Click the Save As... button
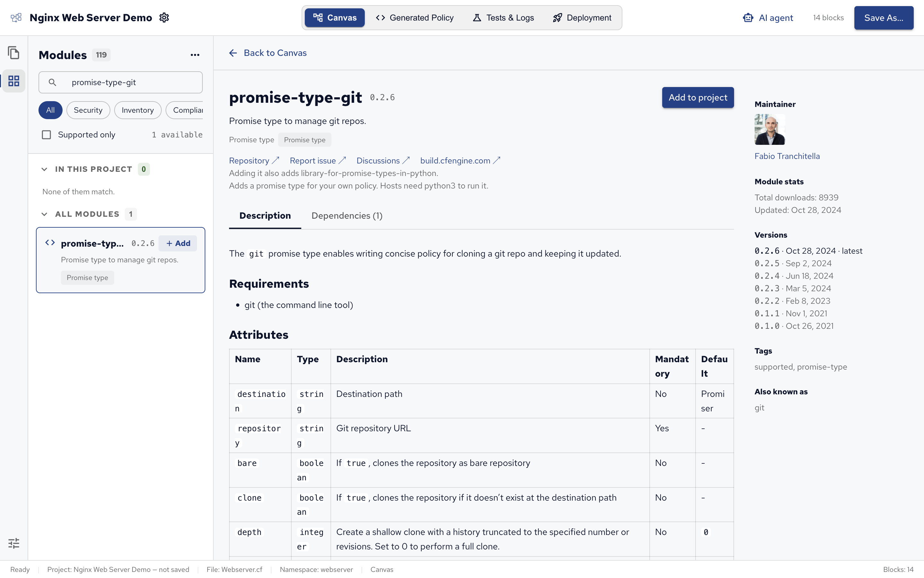Screen dimensions: 924x578 pyautogui.click(x=884, y=18)
